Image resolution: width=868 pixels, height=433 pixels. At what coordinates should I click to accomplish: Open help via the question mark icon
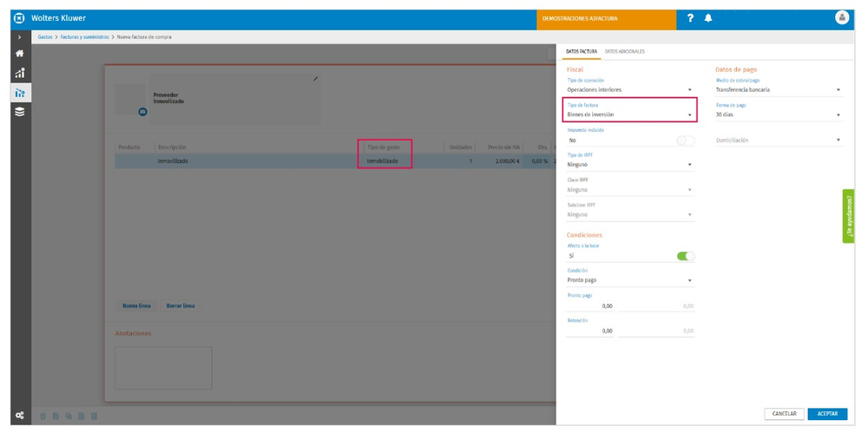tap(690, 18)
